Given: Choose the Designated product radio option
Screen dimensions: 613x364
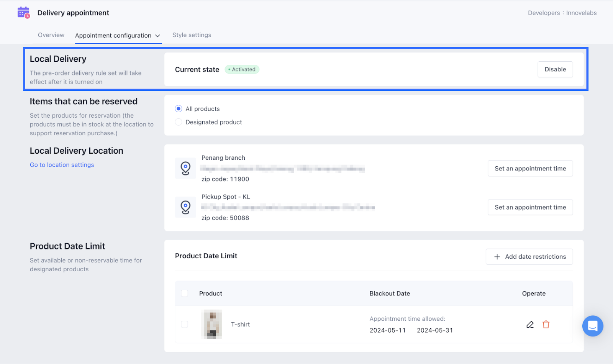Looking at the screenshot, I should point(179,122).
